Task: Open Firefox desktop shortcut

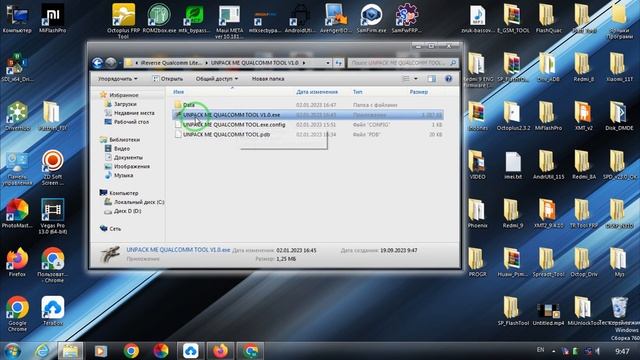Action: [17, 262]
